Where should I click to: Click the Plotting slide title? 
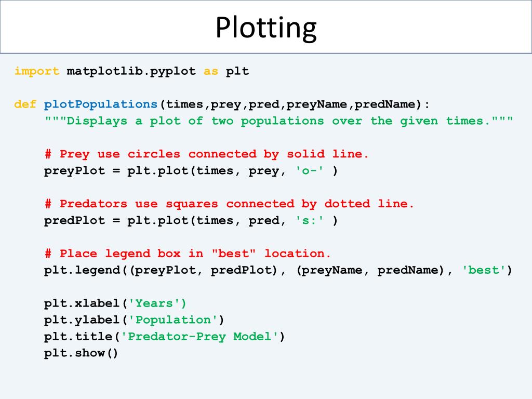tap(266, 28)
